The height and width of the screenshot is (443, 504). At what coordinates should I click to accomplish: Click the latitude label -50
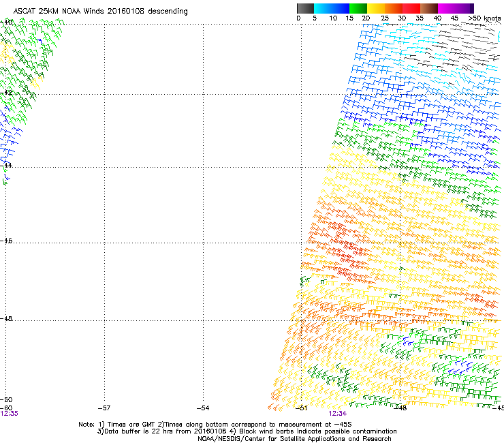[x=6, y=399]
